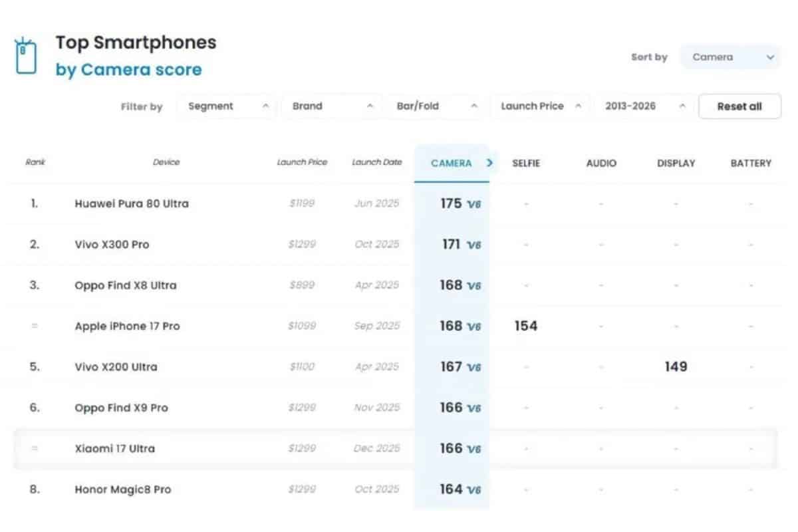Open the Huawei Pura 80 Ultra device link

[x=132, y=203]
